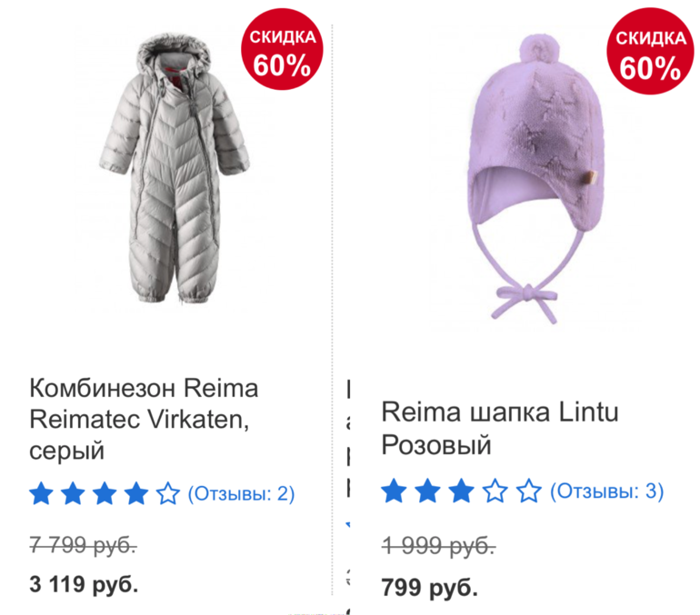Click the first star of the Lintu hat rating
Screen dimensions: 700x615
[x=394, y=492]
